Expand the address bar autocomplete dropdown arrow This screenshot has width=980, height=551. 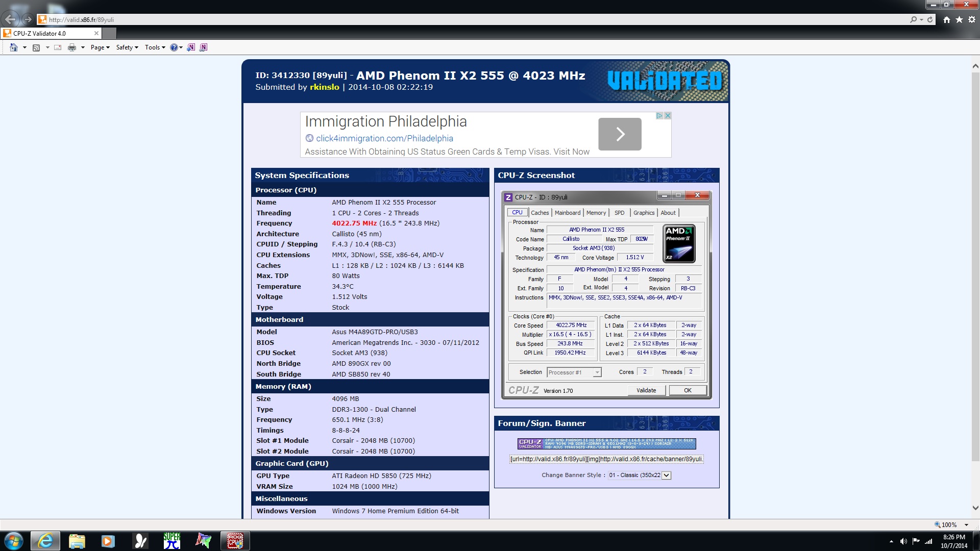click(x=921, y=19)
